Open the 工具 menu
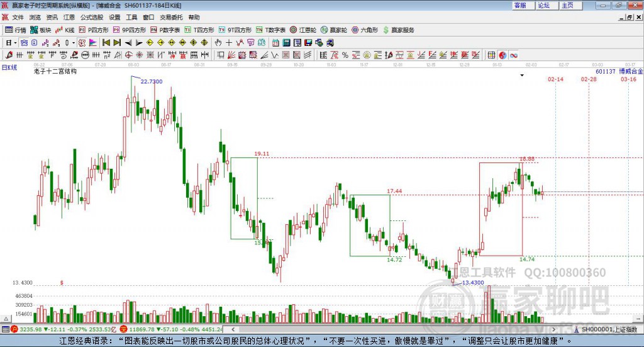 [x=131, y=17]
